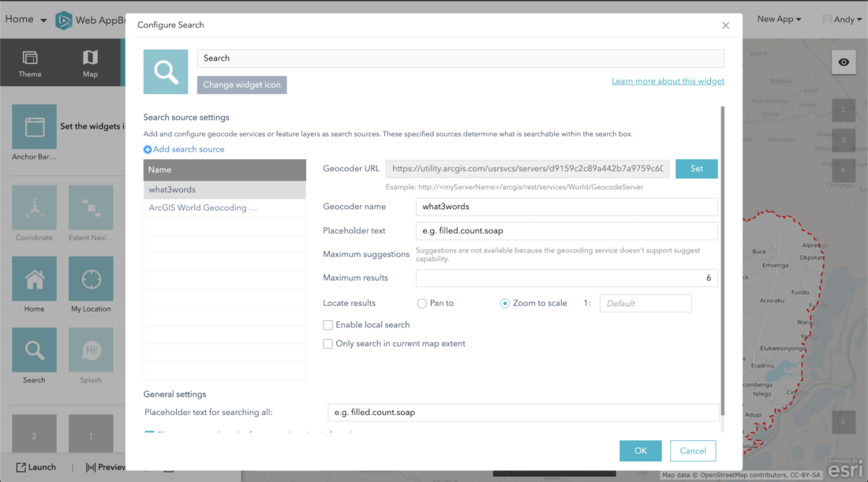
Task: Enable local search checkbox
Action: 328,324
